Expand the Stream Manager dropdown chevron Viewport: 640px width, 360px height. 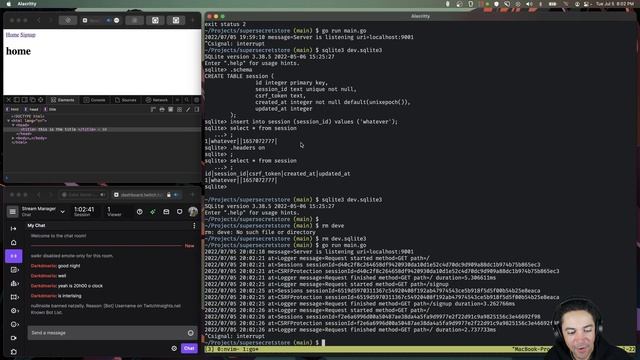click(x=62, y=212)
